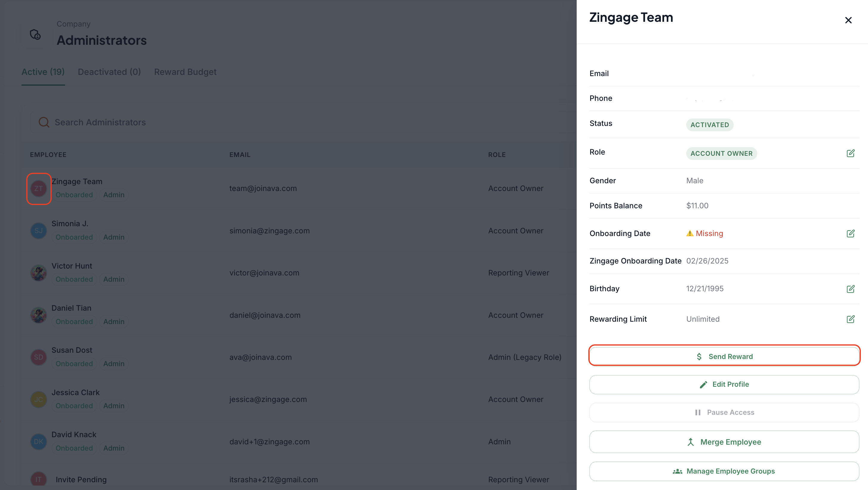Click the IT avatar for Invite Pending
Viewport: 868px width, 490px height.
pyautogui.click(x=39, y=480)
